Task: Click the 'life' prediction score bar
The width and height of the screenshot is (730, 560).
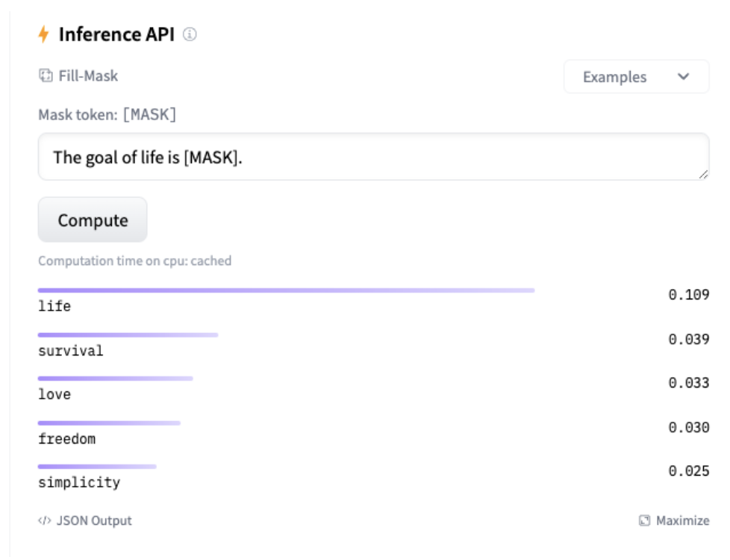Action: [x=286, y=290]
